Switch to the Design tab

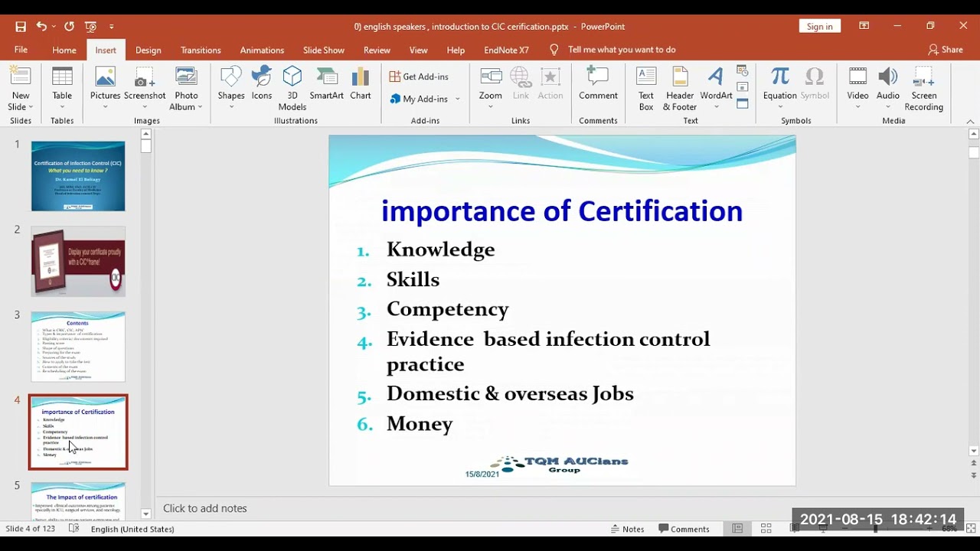point(148,50)
